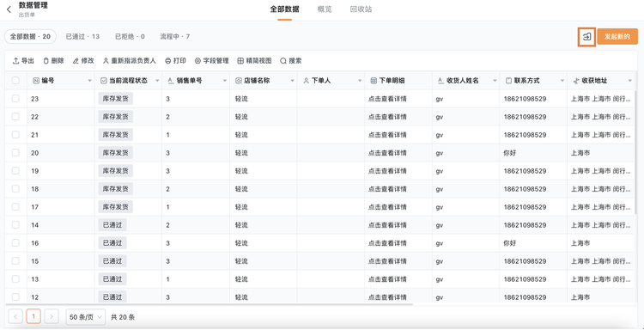Click 已通过 status in row 15

pyautogui.click(x=112, y=261)
